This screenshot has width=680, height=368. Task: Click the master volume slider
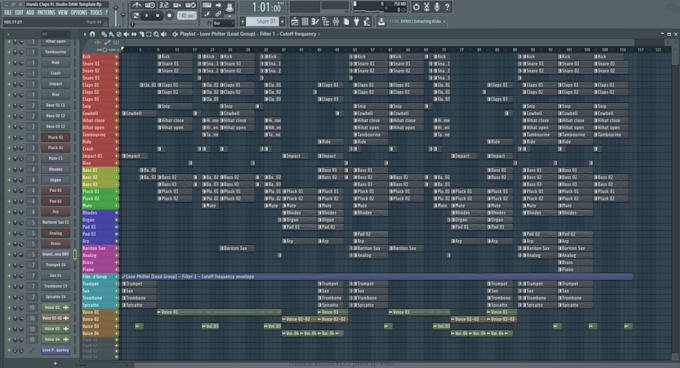(116, 15)
